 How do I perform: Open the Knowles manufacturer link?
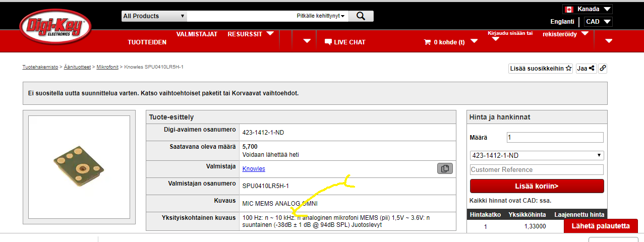pyautogui.click(x=254, y=169)
